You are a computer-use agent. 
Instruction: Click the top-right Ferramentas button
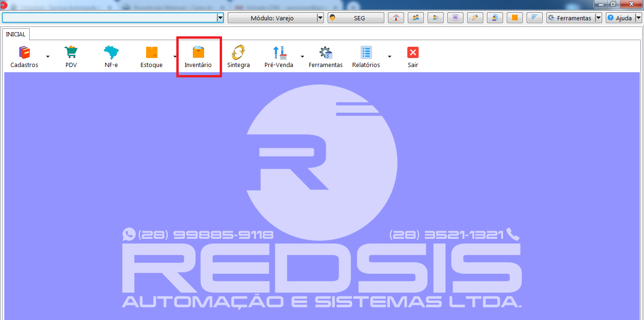570,18
